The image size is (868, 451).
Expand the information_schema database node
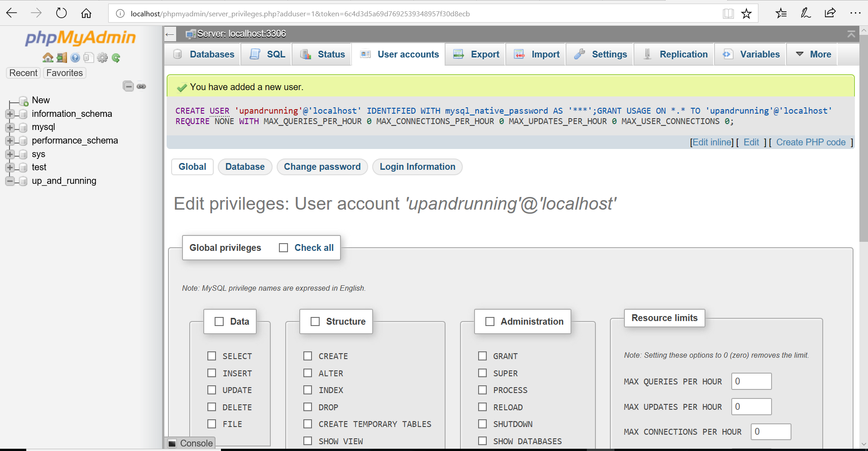(x=10, y=114)
